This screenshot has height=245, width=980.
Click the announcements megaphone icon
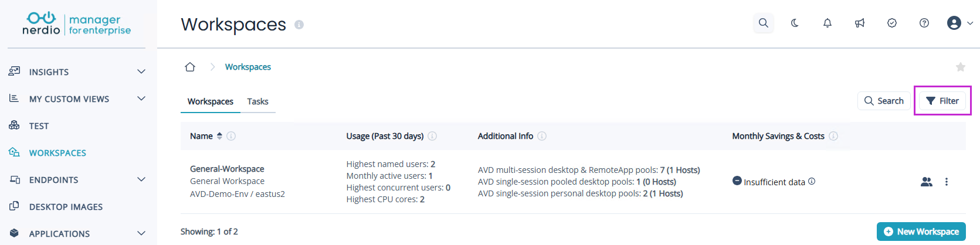tap(859, 23)
